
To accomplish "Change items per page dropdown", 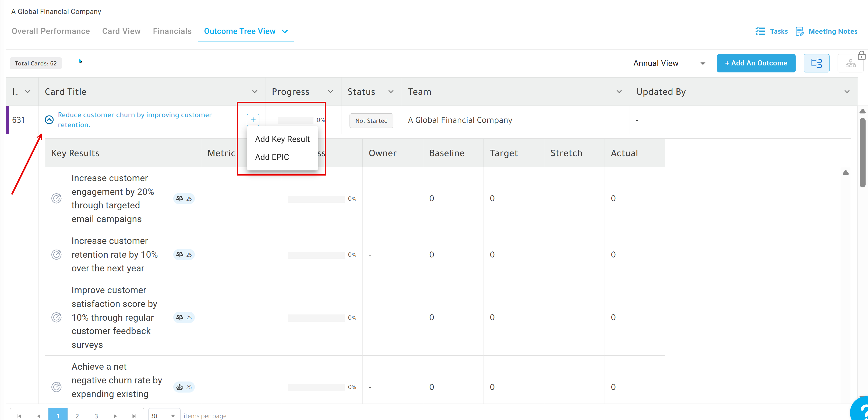I will pyautogui.click(x=164, y=416).
